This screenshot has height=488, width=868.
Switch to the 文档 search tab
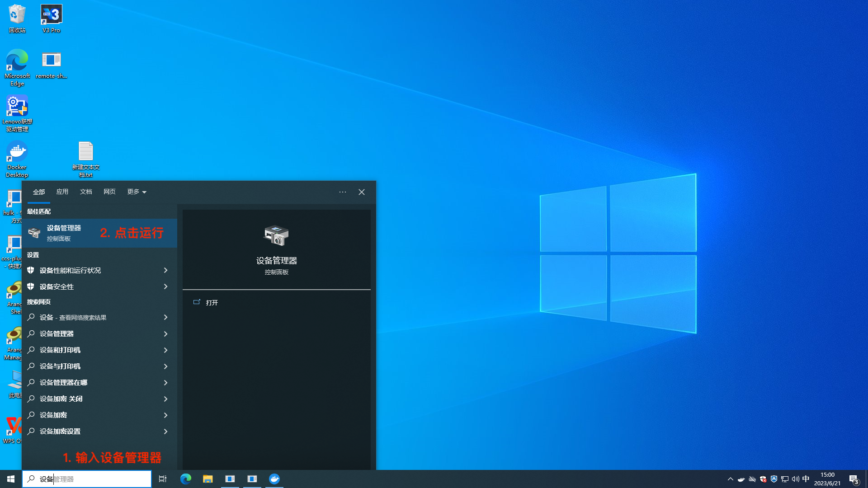click(x=86, y=192)
